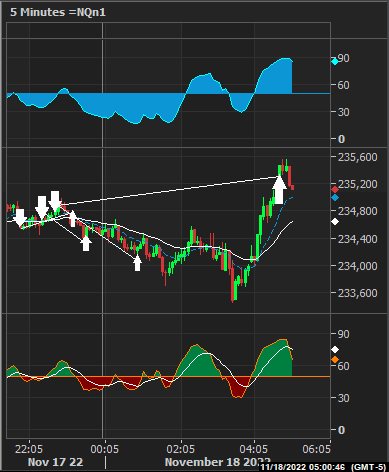Click the 235,200 price axis label
Screen dimensions: 389x472
click(358, 184)
